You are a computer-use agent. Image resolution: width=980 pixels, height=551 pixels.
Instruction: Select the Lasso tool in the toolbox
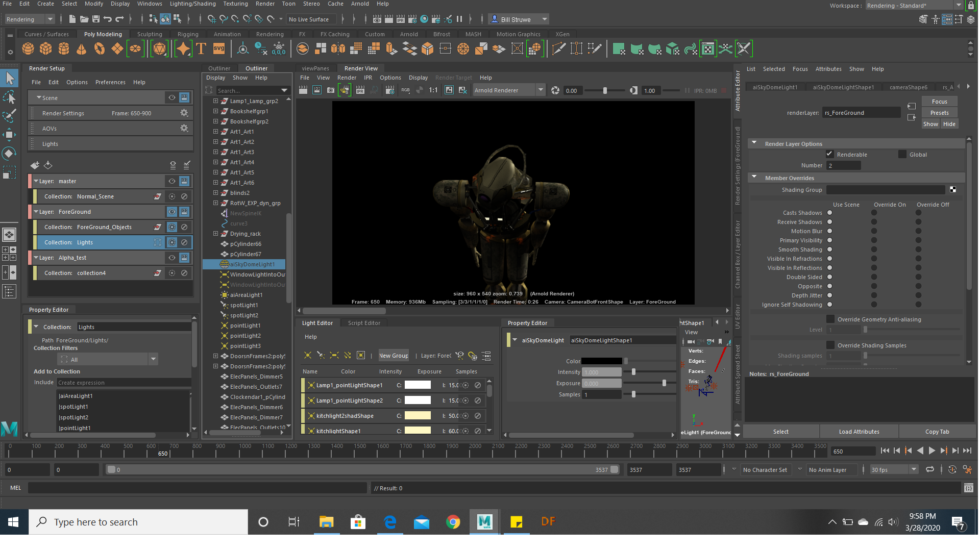click(9, 97)
